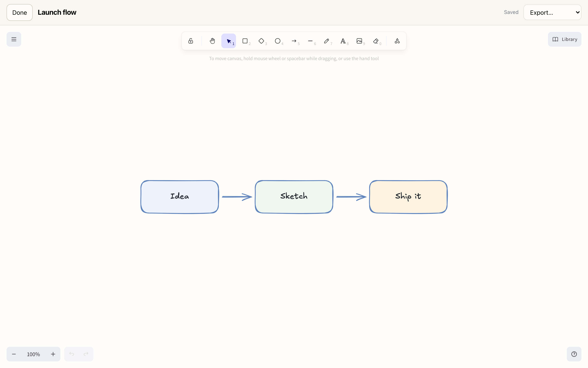Screen dimensions: 588x368
Task: Click the Undo arrow
Action: [71, 354]
